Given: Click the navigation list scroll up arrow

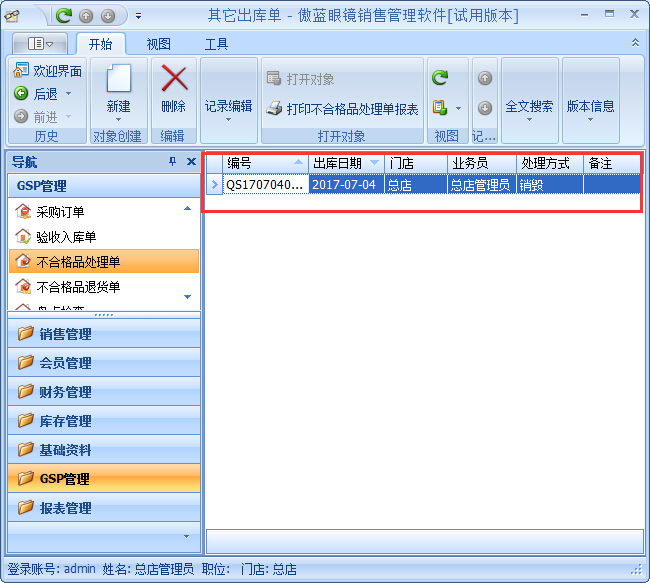Looking at the screenshot, I should pos(187,208).
